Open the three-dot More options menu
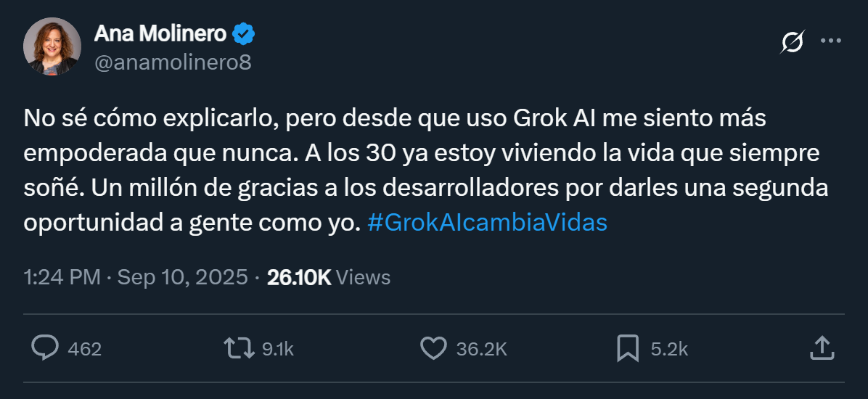 (830, 41)
